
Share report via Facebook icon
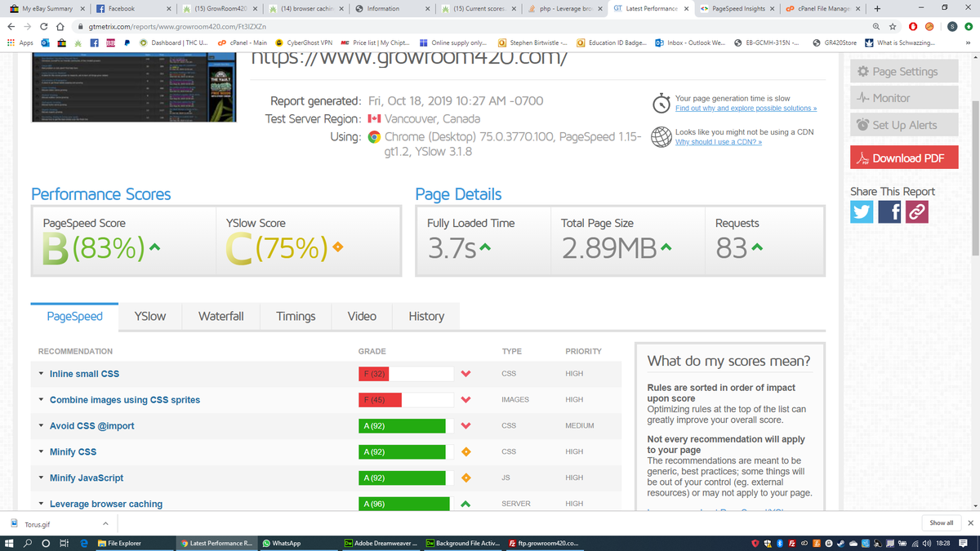click(x=889, y=212)
